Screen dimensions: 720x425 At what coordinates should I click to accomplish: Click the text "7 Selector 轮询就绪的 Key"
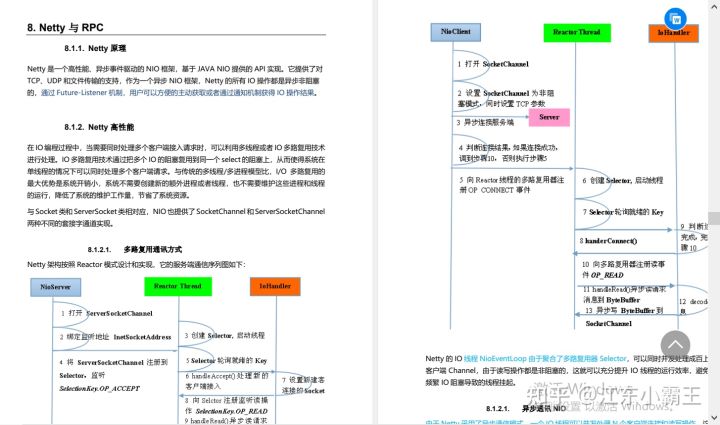pos(623,212)
